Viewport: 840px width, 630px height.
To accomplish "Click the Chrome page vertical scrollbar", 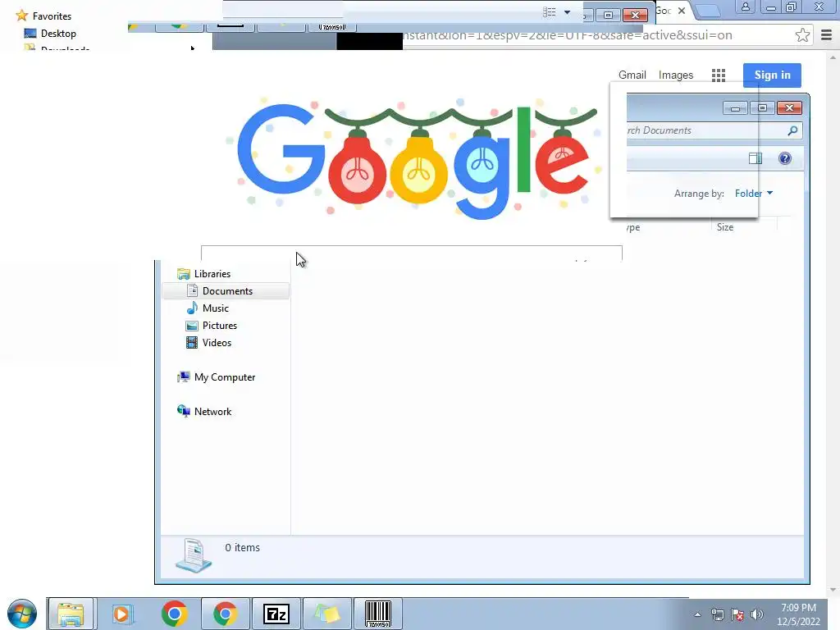I will (832, 323).
